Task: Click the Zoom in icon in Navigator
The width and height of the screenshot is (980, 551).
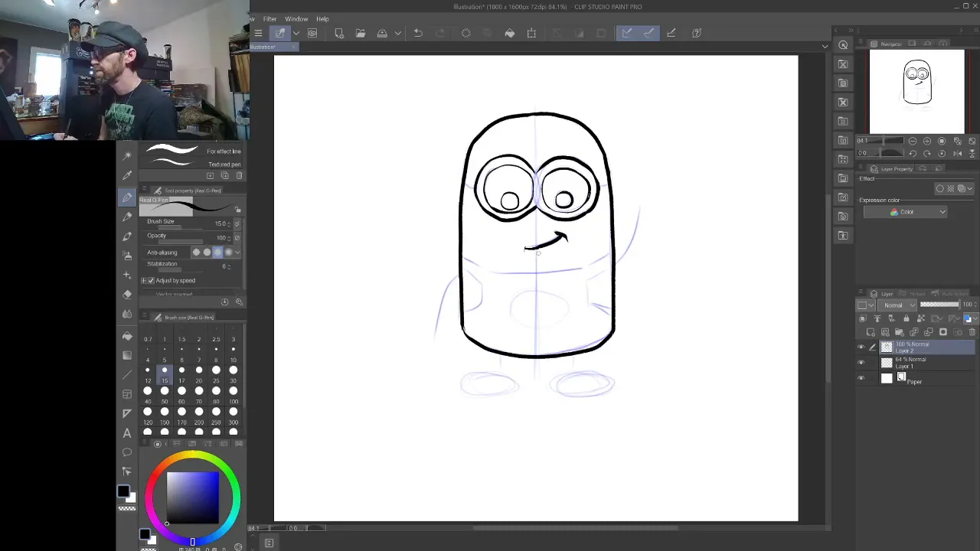Action: coord(927,142)
